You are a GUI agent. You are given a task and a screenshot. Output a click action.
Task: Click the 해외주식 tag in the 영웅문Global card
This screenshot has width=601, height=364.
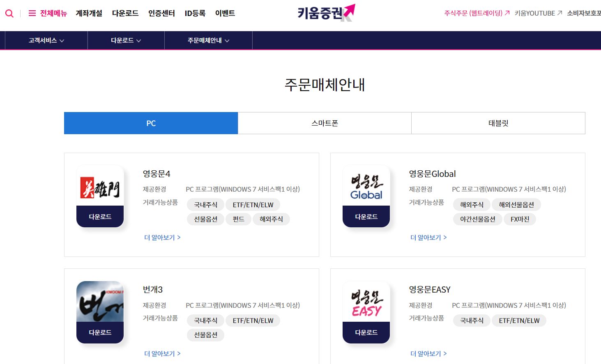tap(472, 205)
